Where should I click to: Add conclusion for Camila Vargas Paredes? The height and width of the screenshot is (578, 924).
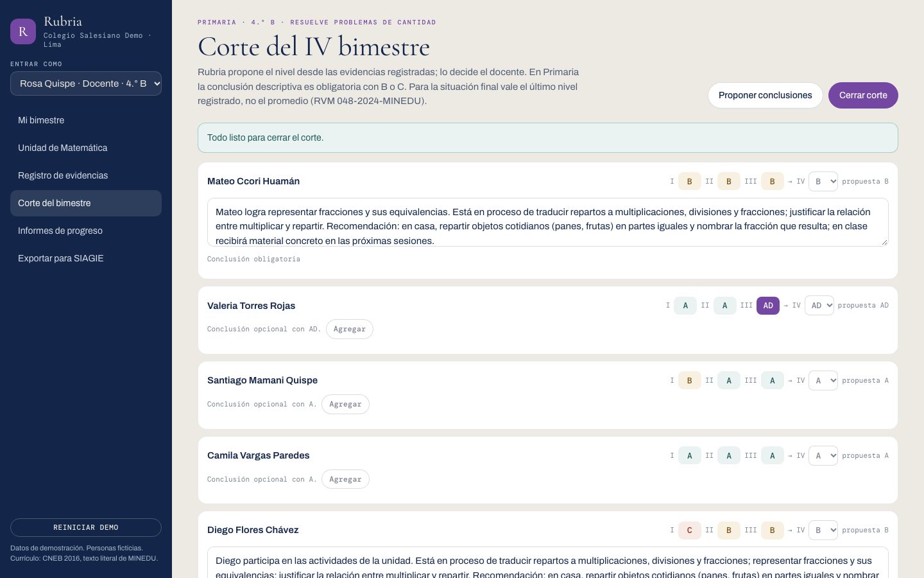pyautogui.click(x=345, y=479)
